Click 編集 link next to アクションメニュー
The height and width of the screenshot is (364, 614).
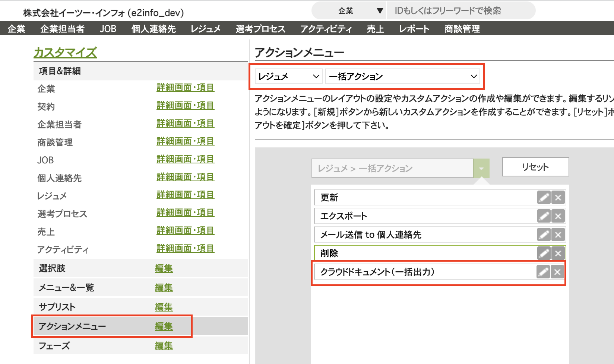click(x=164, y=326)
